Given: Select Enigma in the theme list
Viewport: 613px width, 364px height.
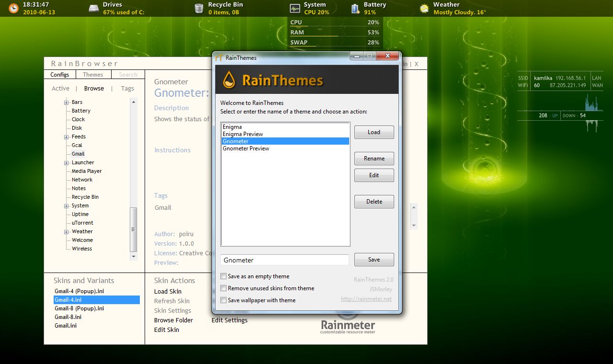Looking at the screenshot, I should click(x=285, y=127).
